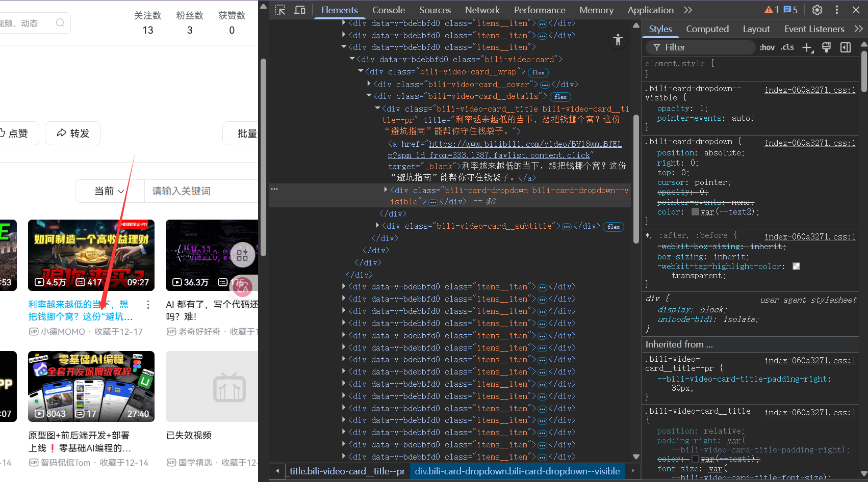Viewport: 868px width, 482px height.
Task: Toggle the :hov element state panel
Action: point(767,47)
